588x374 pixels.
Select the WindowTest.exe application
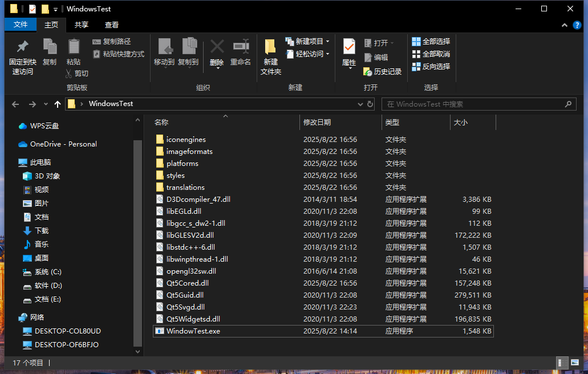pos(323,331)
